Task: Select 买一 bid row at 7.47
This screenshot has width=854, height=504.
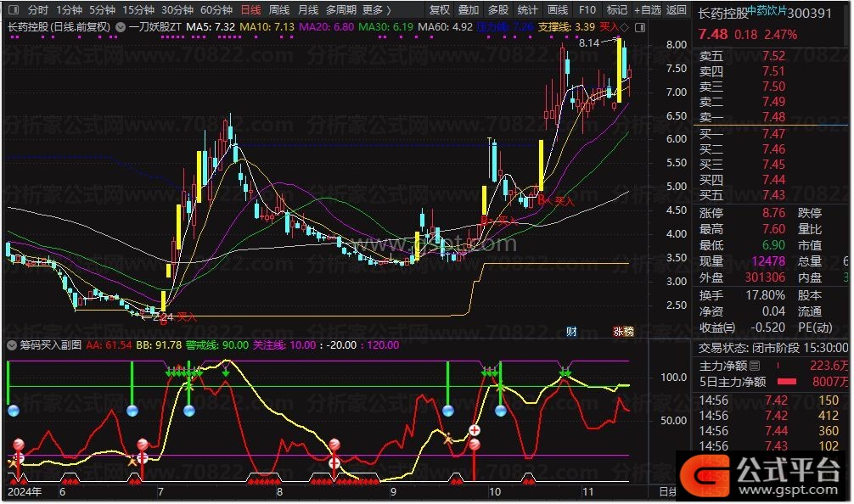Action: tap(771, 134)
